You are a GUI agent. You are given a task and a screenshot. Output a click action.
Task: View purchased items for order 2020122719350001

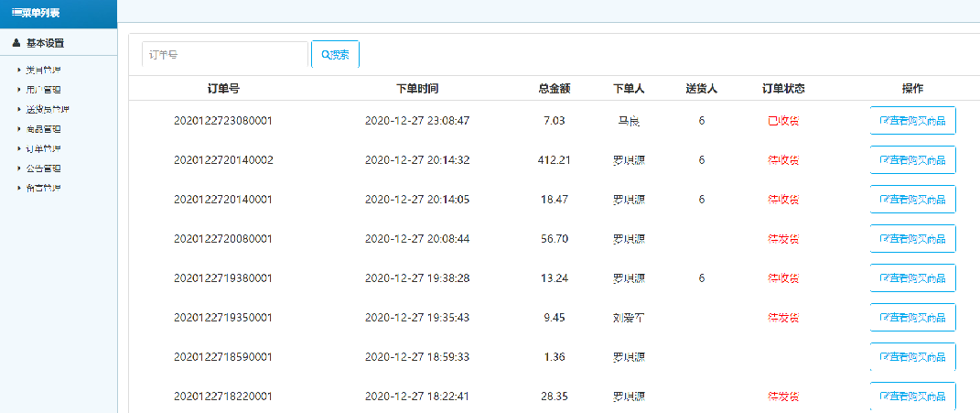[x=912, y=318]
